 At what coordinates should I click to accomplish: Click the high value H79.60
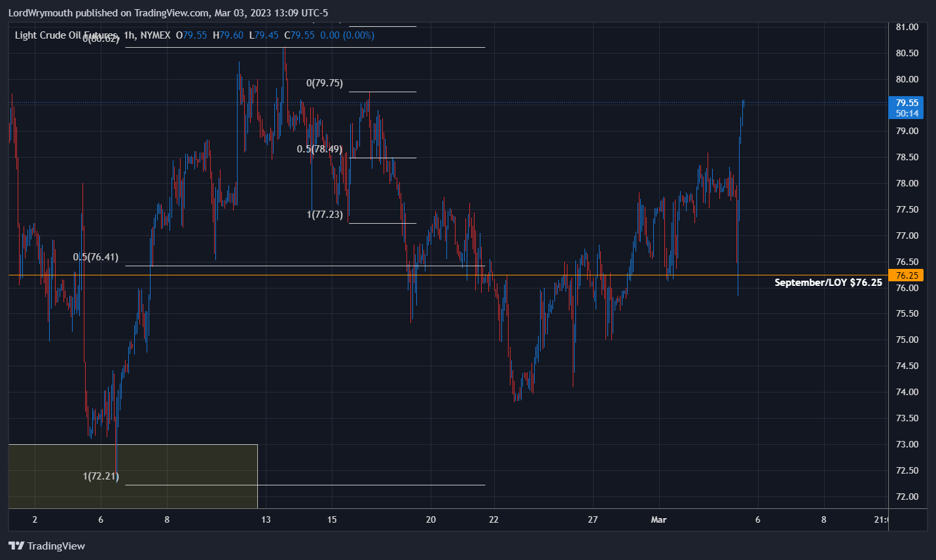pyautogui.click(x=228, y=35)
